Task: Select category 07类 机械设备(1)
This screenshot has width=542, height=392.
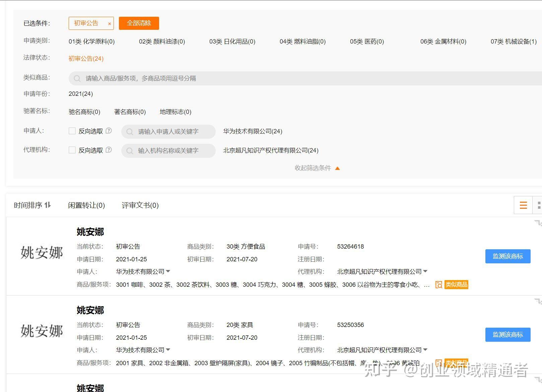Action: 514,42
